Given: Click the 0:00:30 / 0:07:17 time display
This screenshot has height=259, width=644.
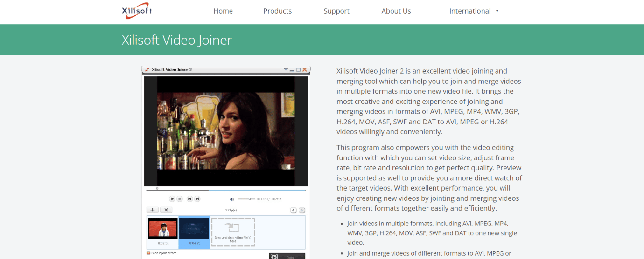Looking at the screenshot, I should pos(269,199).
